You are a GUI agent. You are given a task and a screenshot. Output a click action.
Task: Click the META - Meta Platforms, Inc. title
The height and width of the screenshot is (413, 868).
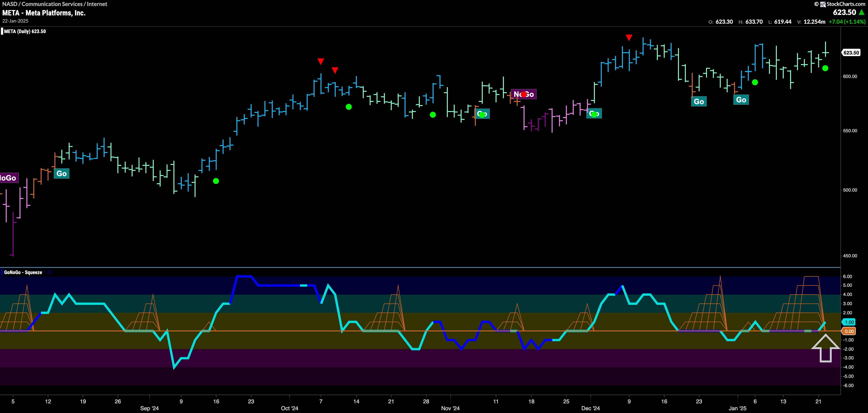click(44, 13)
